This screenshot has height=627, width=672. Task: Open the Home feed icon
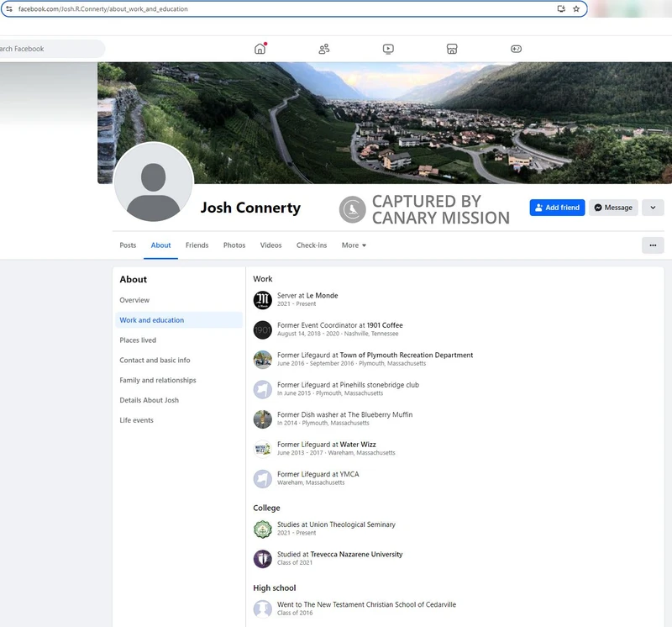260,49
